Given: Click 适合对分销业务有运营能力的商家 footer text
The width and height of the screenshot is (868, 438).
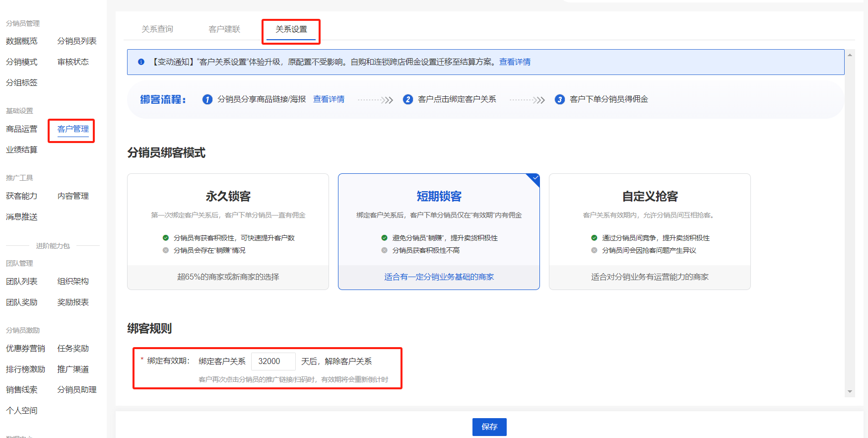Looking at the screenshot, I should pyautogui.click(x=650, y=277).
